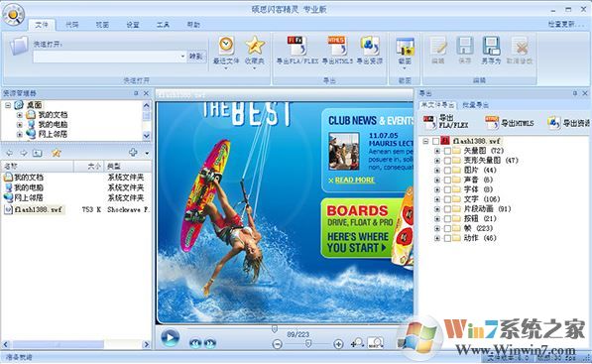Expand the 矢量图 folder node
This screenshot has height=364, width=592.
[437, 151]
